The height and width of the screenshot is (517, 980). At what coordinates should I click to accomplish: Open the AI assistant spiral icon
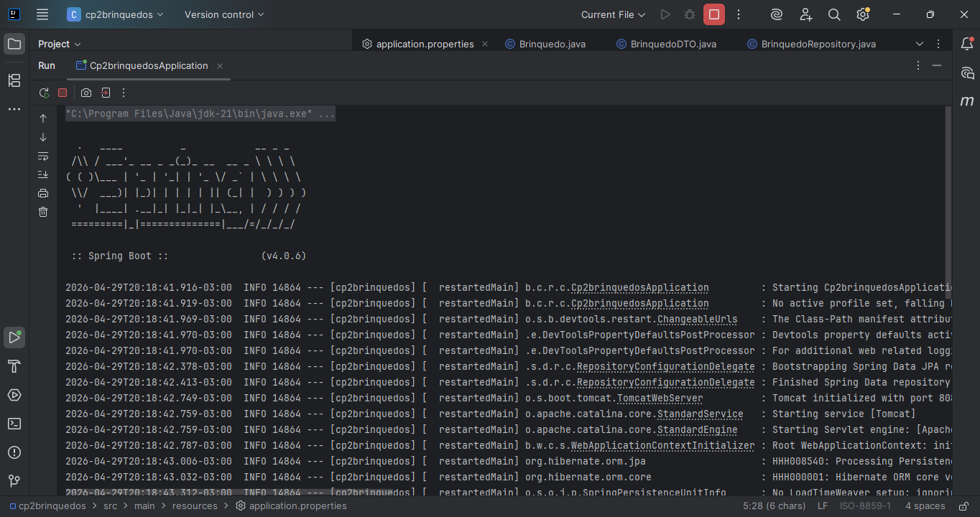[777, 14]
